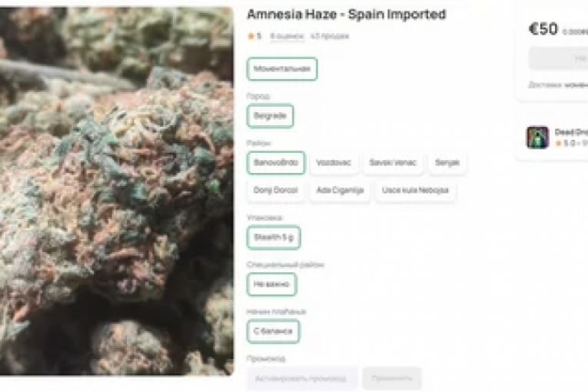Select the Usce kula Nebojsa district
Viewport: 588px width, 392px height.
click(x=415, y=191)
